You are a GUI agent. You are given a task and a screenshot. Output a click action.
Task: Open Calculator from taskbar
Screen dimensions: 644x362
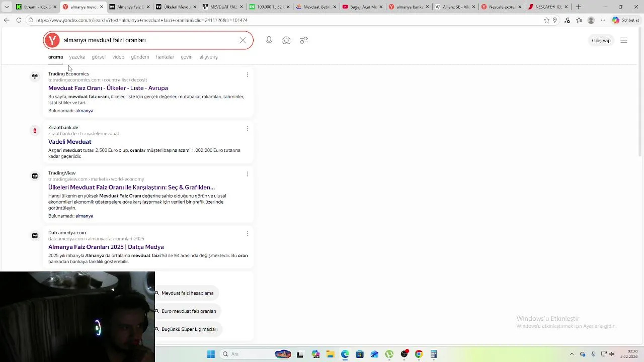coord(433,354)
